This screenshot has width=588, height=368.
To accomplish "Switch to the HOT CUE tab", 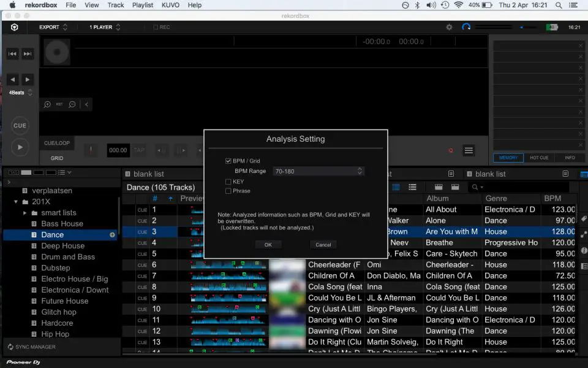I will click(539, 158).
